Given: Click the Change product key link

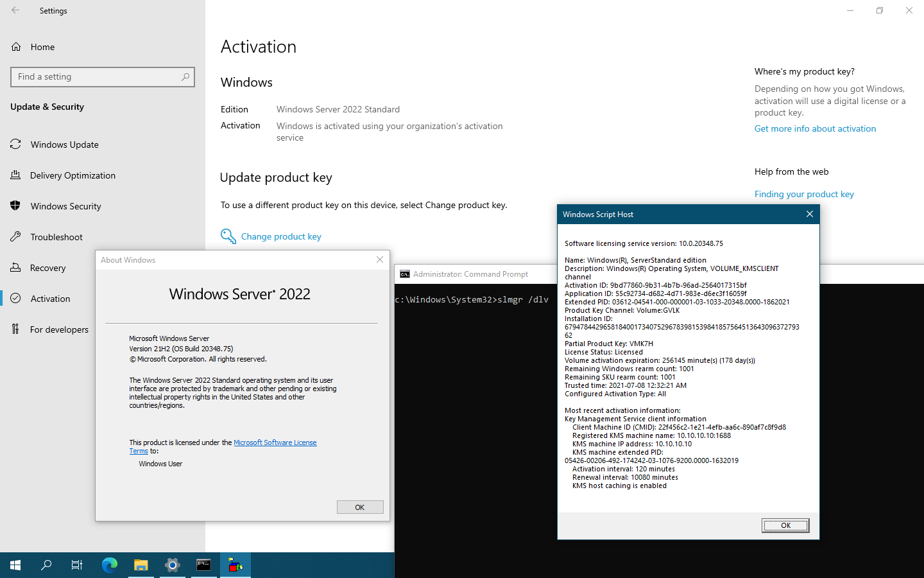Looking at the screenshot, I should point(281,236).
